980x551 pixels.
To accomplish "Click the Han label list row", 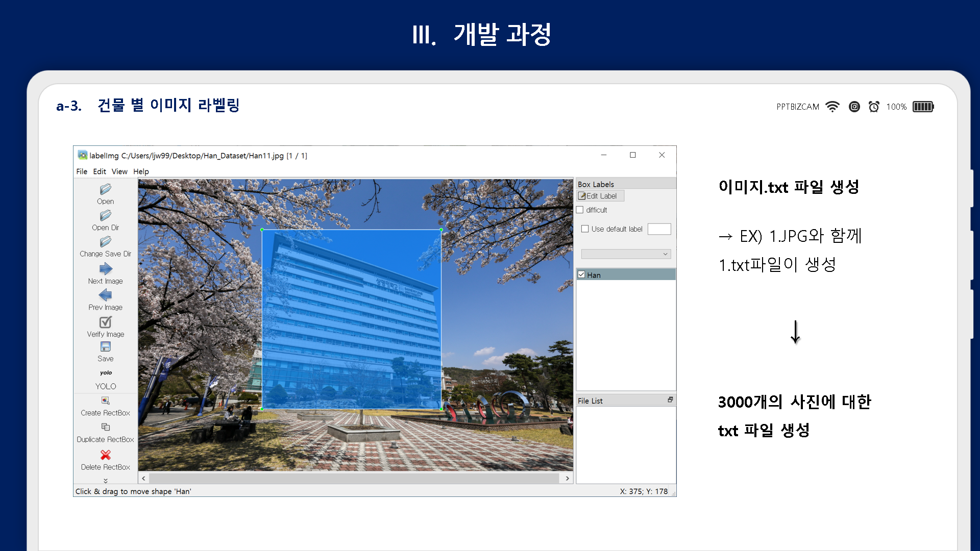I will pyautogui.click(x=626, y=274).
